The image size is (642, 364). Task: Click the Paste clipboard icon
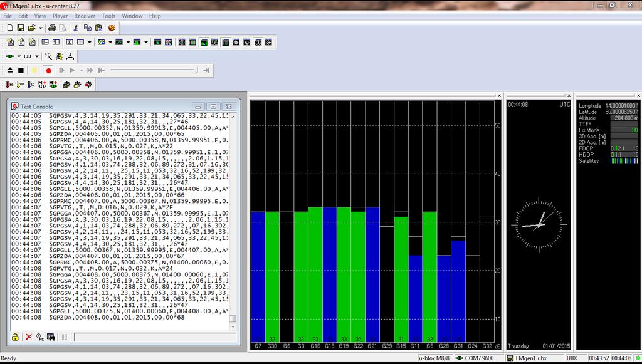98,28
